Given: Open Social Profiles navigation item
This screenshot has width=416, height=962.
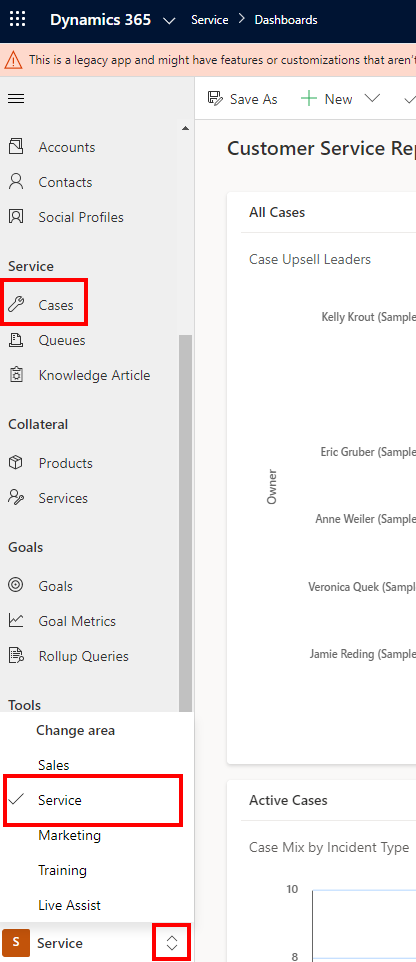Looking at the screenshot, I should pyautogui.click(x=81, y=217).
